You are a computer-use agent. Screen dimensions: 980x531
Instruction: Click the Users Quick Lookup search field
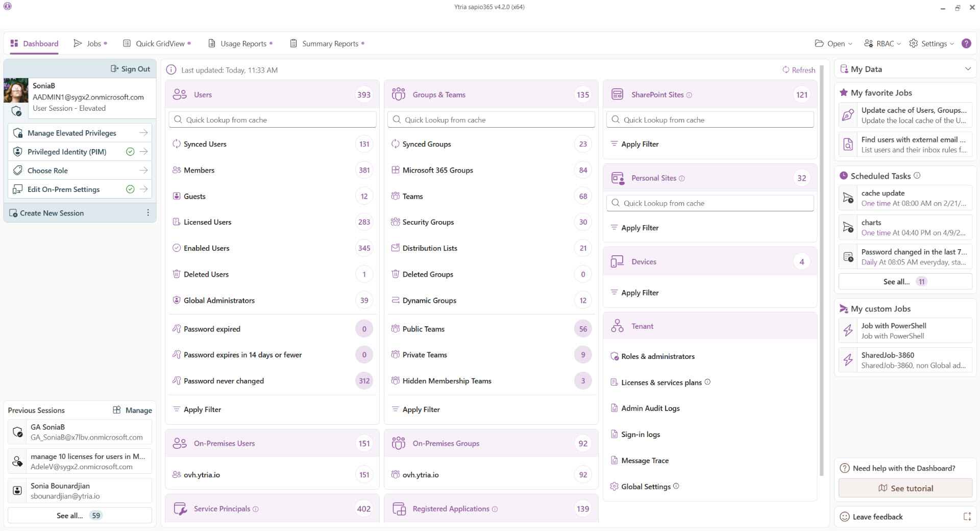click(273, 119)
